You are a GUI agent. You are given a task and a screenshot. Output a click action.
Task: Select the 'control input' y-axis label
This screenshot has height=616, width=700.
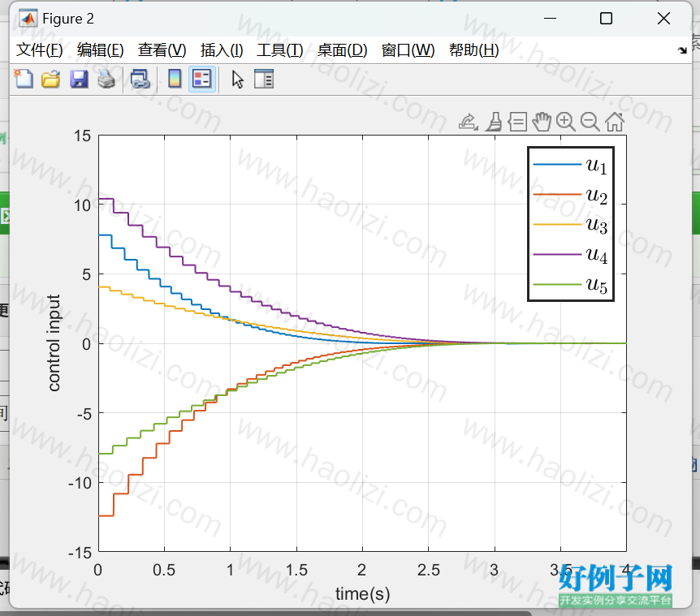point(54,343)
